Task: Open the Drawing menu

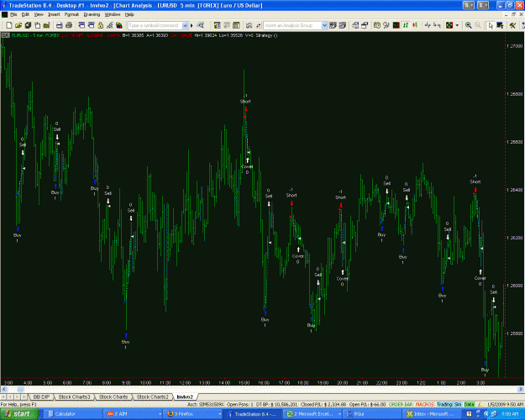Action: [x=92, y=14]
